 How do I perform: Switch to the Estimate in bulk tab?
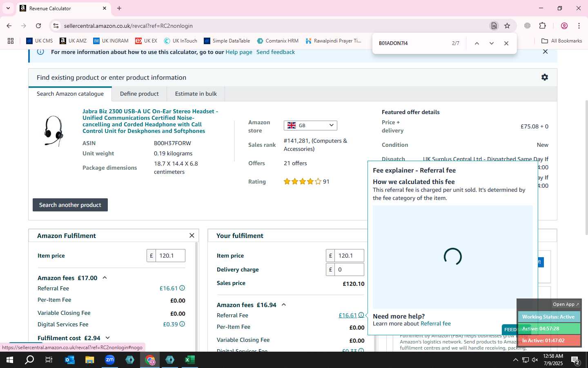[196, 94]
